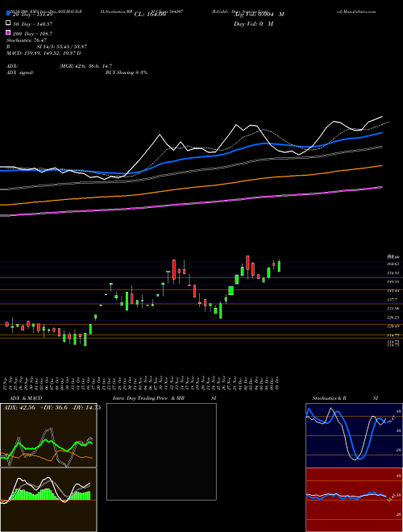This screenshot has width=403, height=532.
Task: Click the last green candlestick on the price chart
Action: (279, 266)
